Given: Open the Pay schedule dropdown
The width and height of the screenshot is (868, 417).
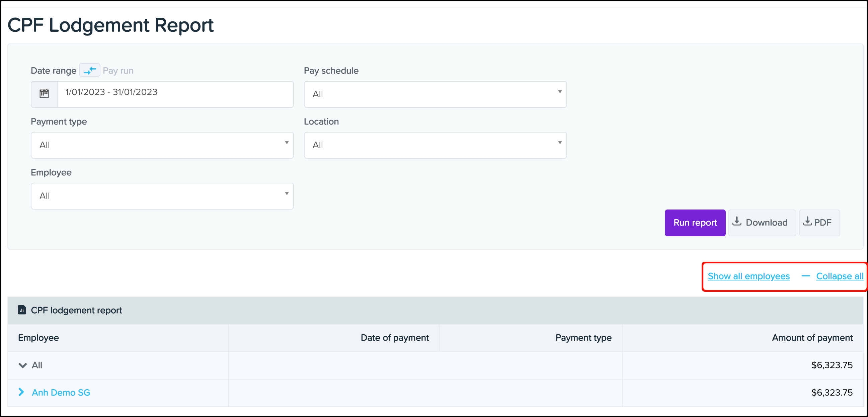Looking at the screenshot, I should (435, 94).
